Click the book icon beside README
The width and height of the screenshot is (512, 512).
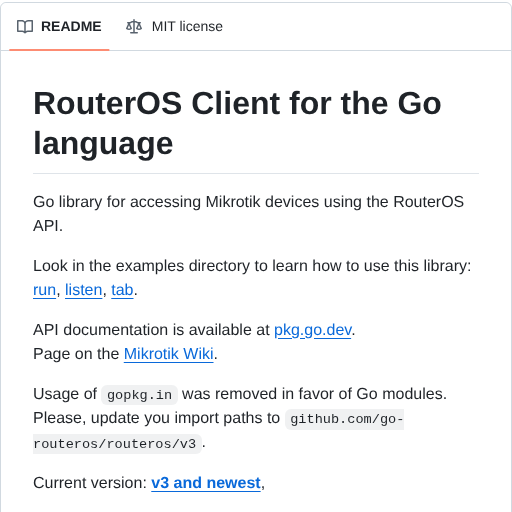25,27
